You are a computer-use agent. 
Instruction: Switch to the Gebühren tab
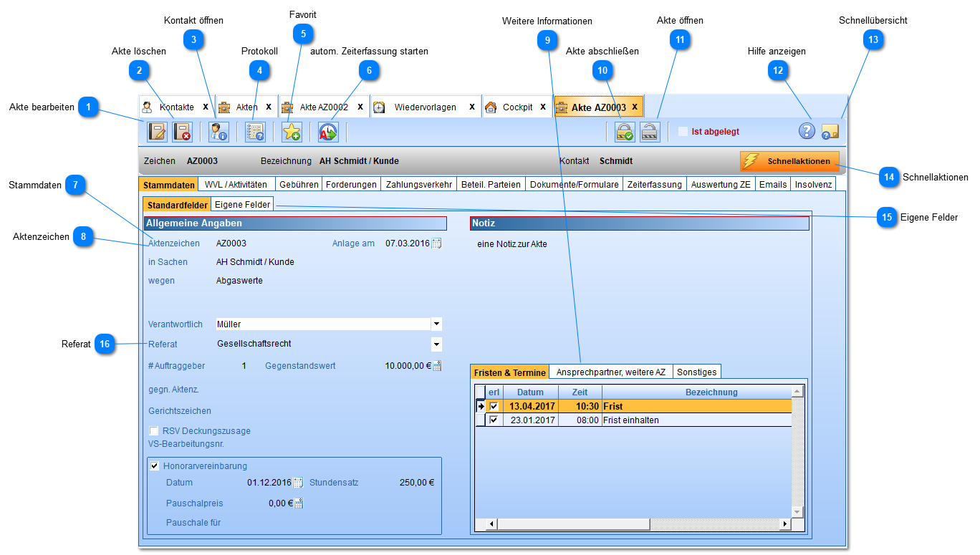tap(299, 185)
